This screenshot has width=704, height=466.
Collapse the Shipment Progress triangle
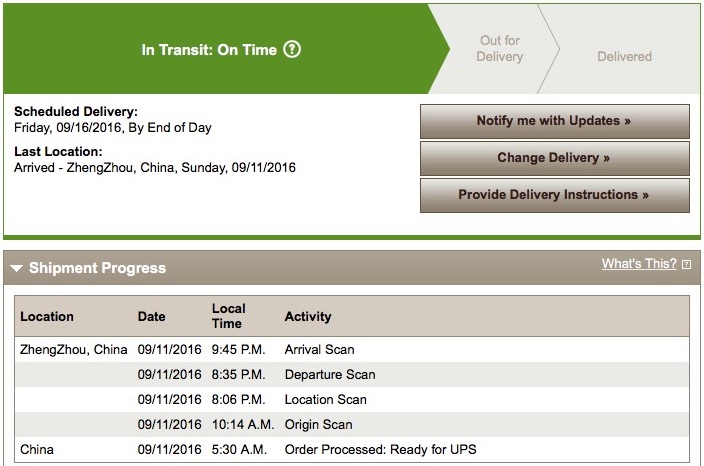coord(17,268)
